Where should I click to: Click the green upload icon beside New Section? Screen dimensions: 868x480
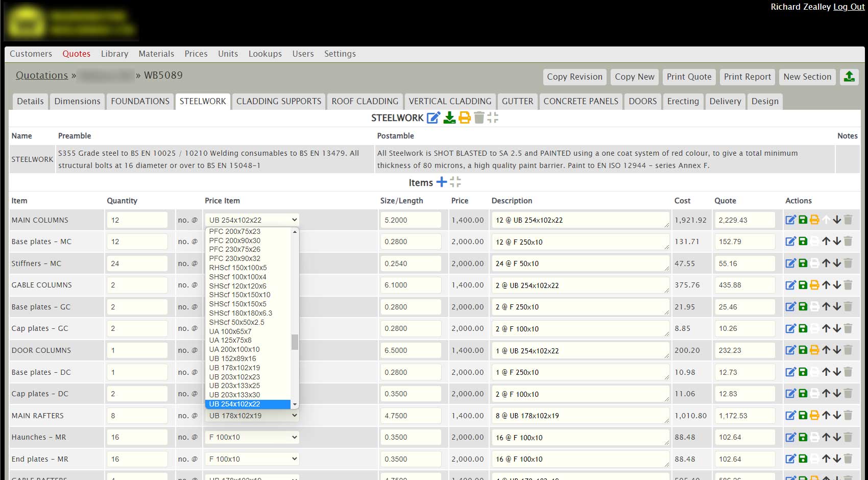849,77
